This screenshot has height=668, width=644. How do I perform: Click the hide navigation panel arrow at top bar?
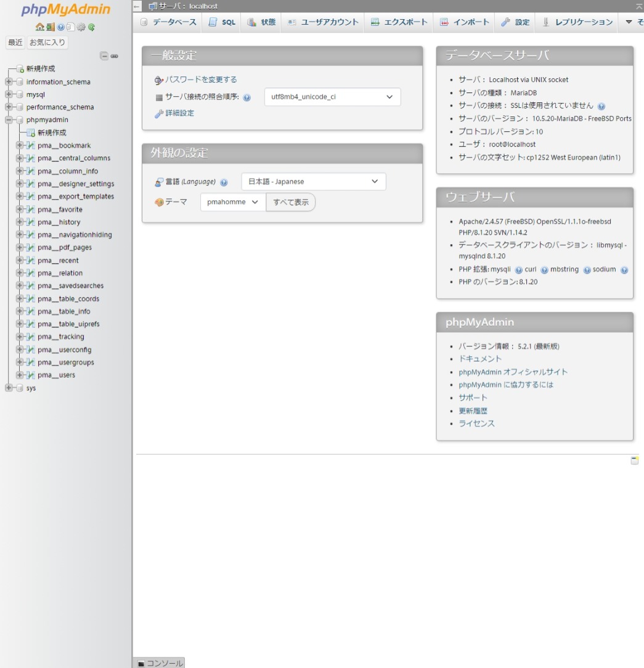137,6
